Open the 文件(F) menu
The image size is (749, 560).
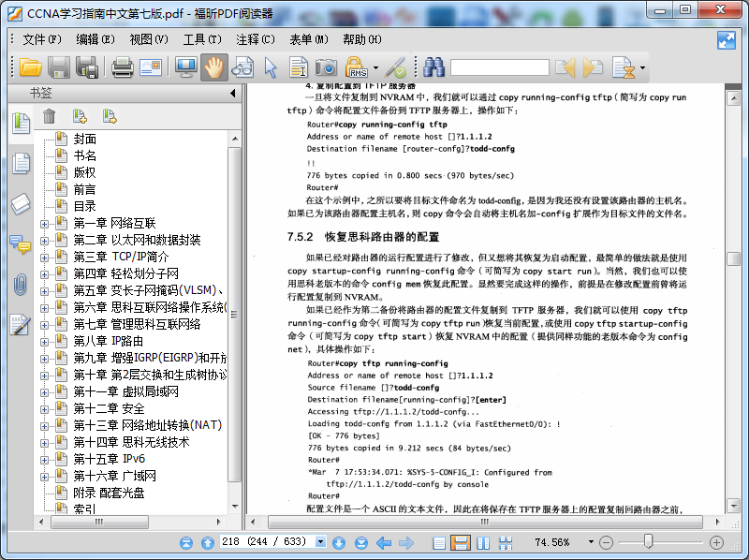click(x=42, y=39)
